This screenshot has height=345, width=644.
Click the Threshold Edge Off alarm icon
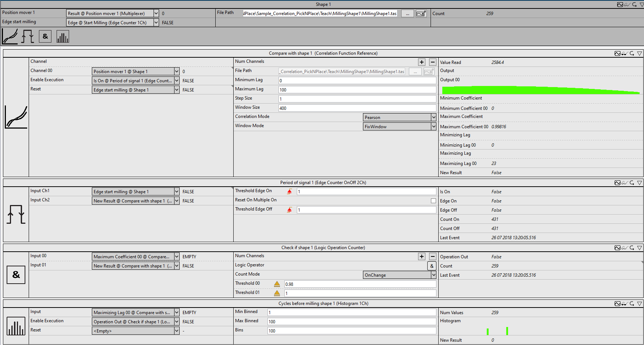tap(289, 210)
